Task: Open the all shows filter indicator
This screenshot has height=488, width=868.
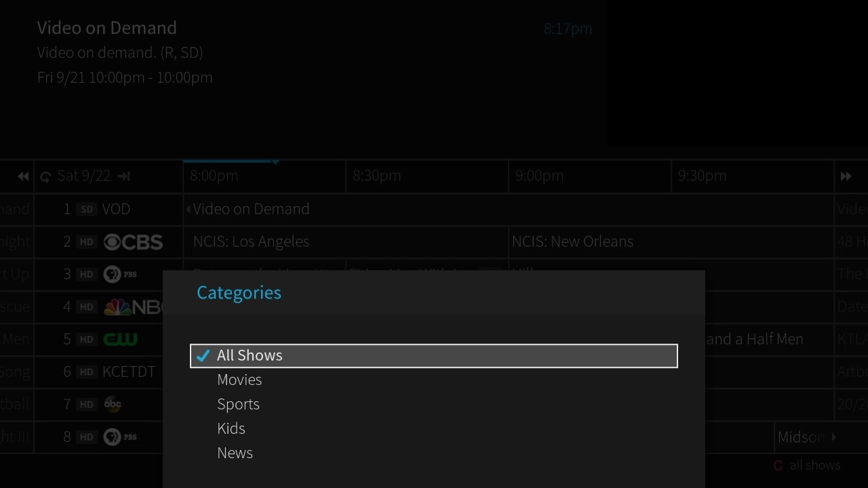Action: (x=807, y=466)
